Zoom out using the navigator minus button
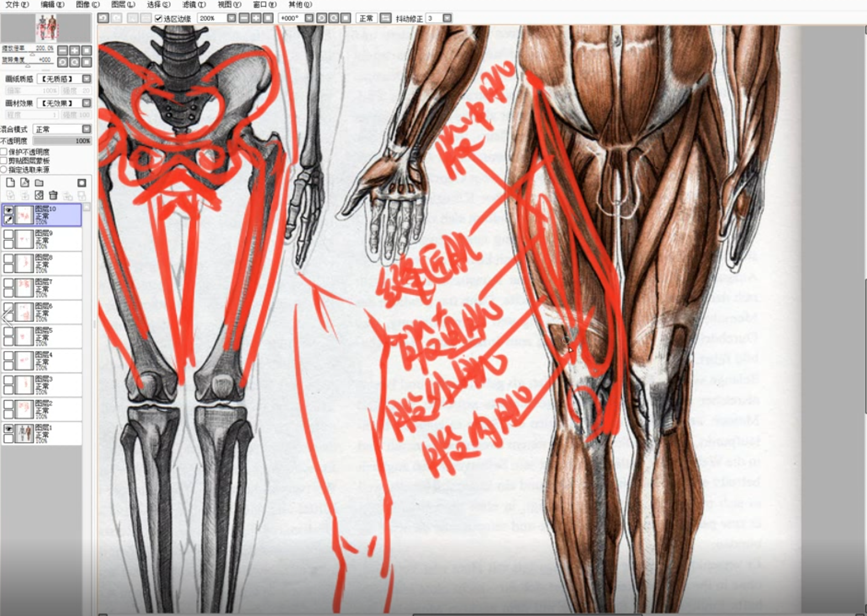The height and width of the screenshot is (616, 867). 63,50
